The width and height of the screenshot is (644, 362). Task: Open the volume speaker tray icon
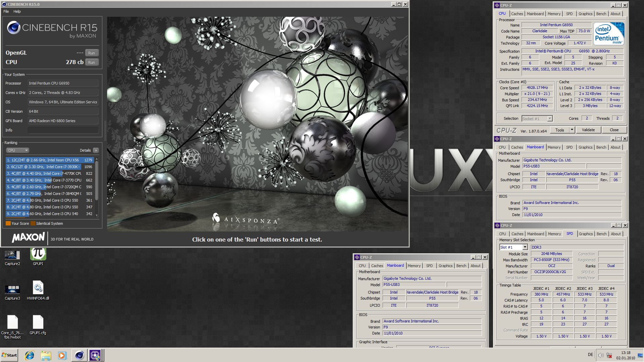601,355
